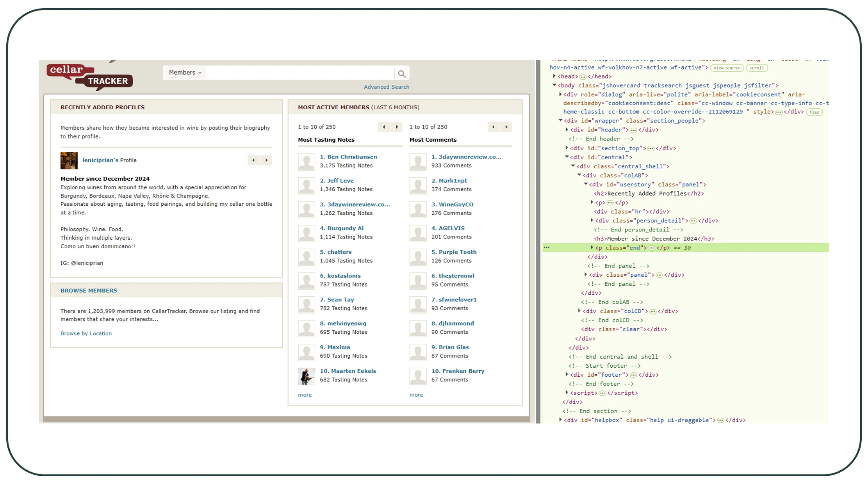Collapse the div id="central" node
The image size is (868, 484).
point(567,157)
